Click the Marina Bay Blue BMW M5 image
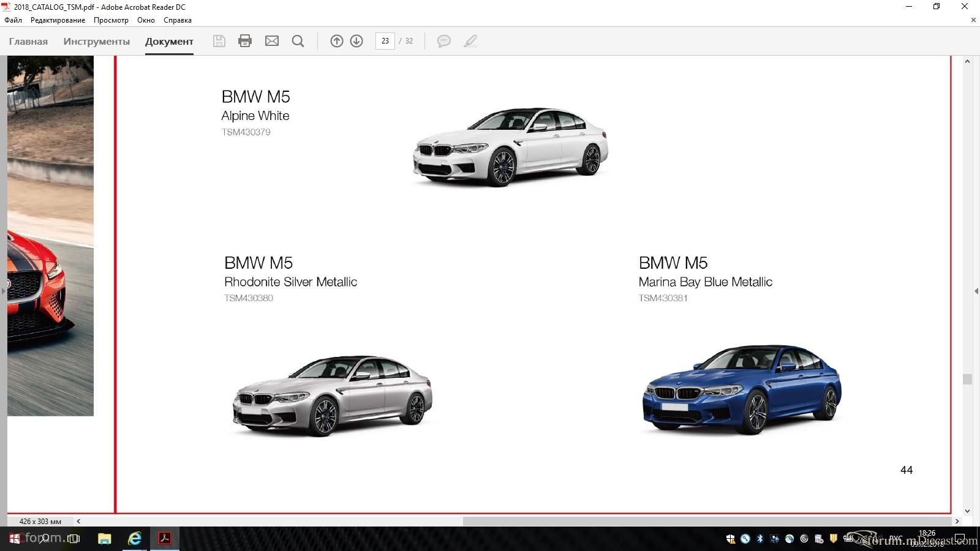980x551 pixels. (742, 389)
